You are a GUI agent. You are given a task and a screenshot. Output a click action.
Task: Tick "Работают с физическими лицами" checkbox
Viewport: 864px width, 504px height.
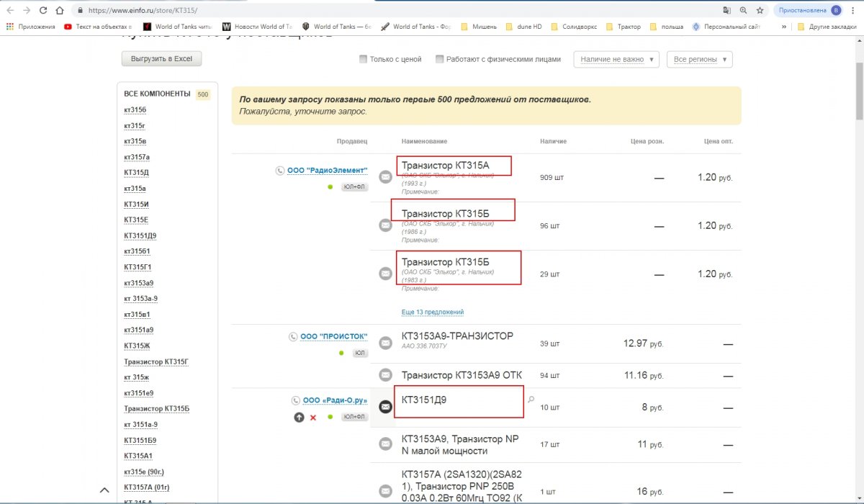click(x=440, y=59)
